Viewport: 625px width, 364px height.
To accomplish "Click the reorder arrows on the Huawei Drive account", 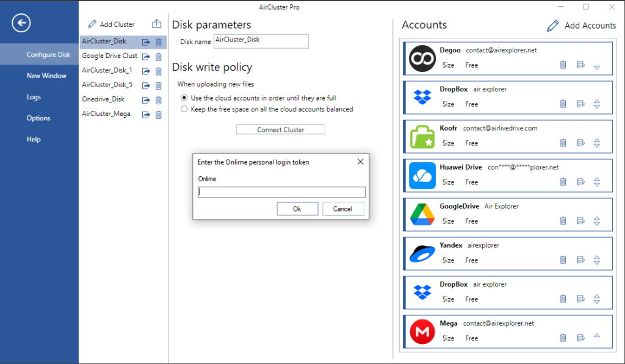I will tap(597, 182).
